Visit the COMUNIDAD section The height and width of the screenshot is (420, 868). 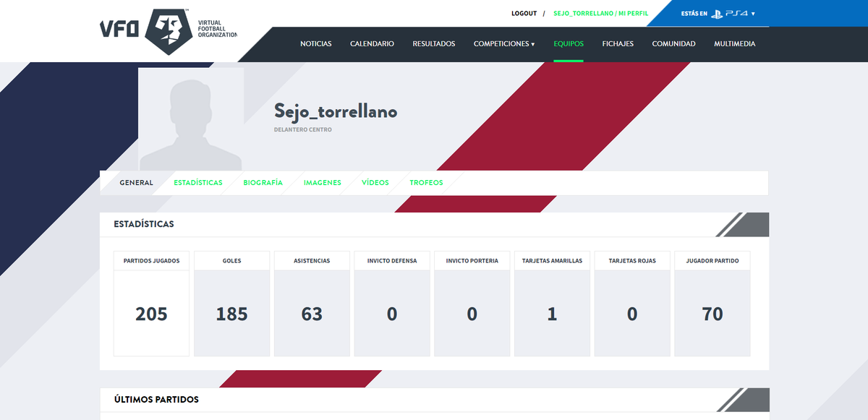coord(673,44)
